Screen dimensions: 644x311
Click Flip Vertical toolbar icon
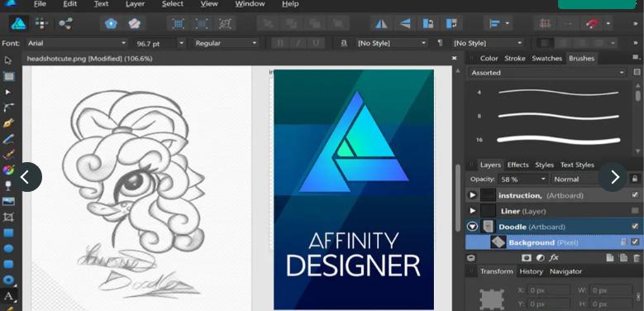[405, 23]
